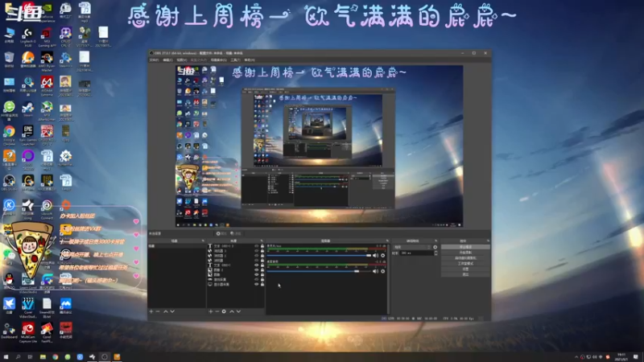Toggle lock on 文本 (GDI+) 2 source
644x362 pixels.
(262, 246)
